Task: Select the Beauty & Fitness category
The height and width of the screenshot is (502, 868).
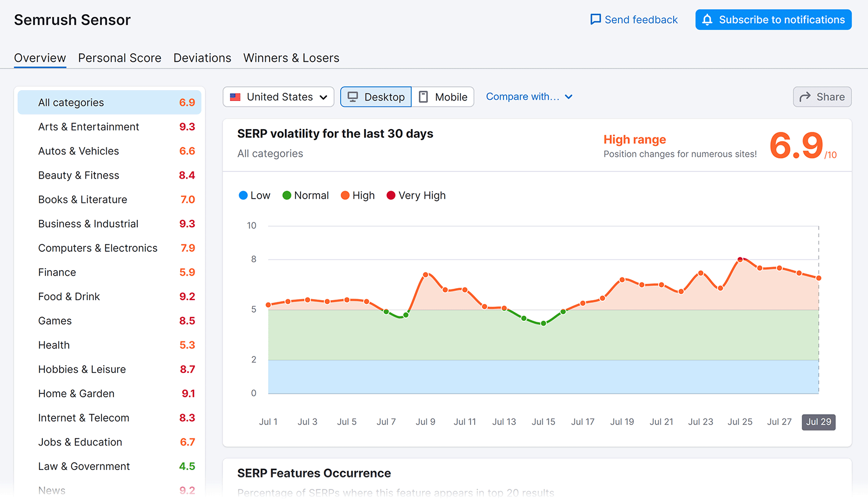Action: pos(79,175)
